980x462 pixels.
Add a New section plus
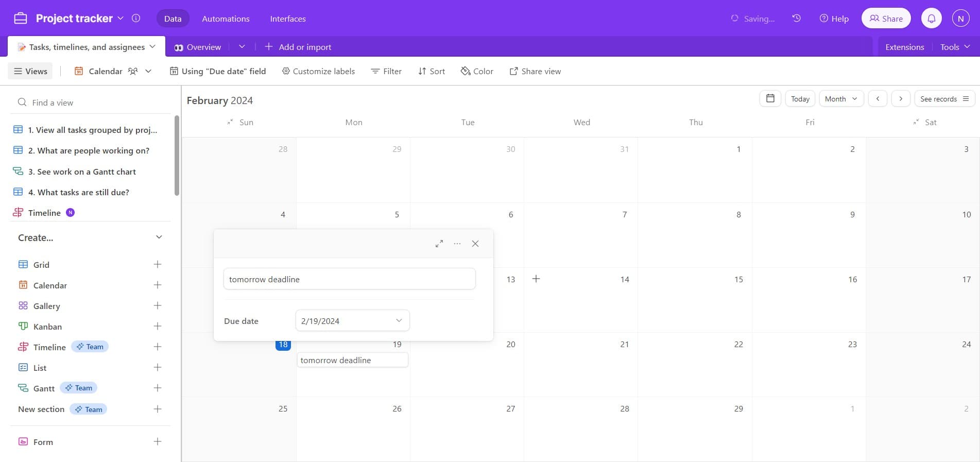[158, 409]
